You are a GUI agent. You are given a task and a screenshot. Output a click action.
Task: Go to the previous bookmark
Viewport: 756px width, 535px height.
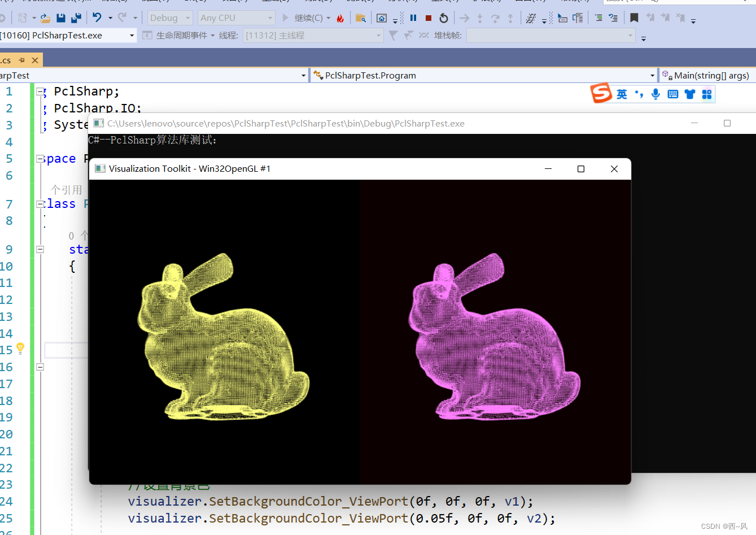tap(650, 18)
